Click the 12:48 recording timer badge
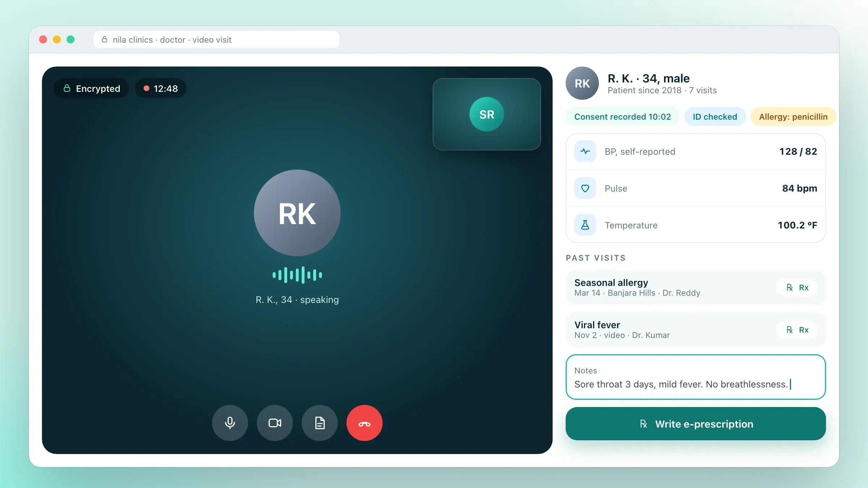 click(161, 89)
